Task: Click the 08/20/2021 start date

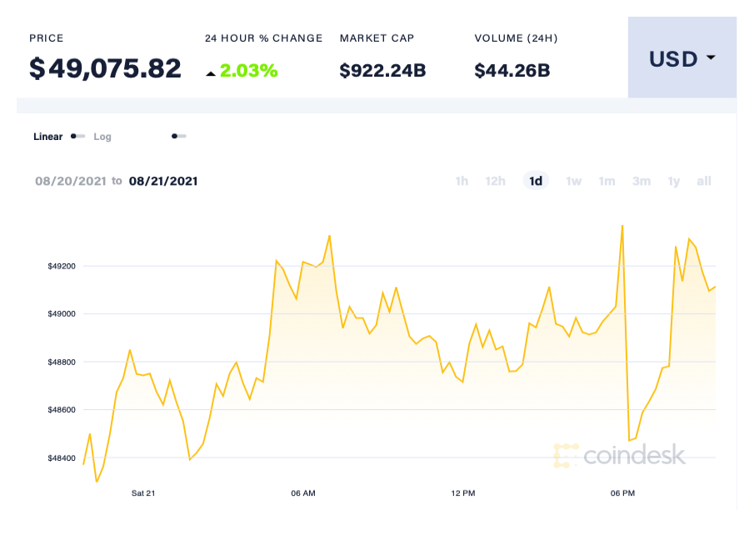Action: (x=71, y=181)
